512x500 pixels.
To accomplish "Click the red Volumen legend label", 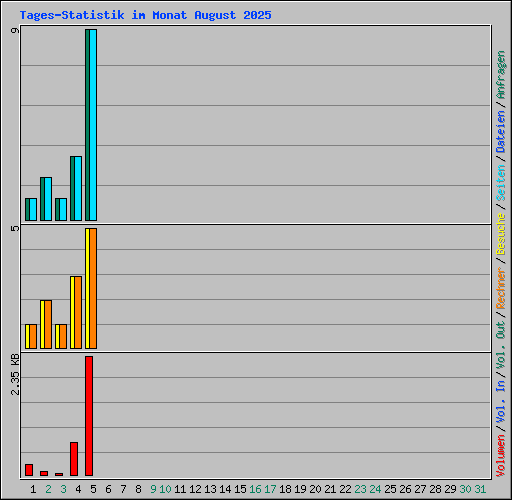I will click(x=501, y=456).
